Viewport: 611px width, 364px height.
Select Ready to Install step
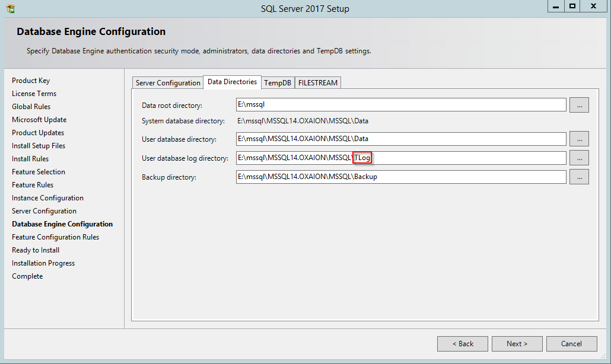36,250
